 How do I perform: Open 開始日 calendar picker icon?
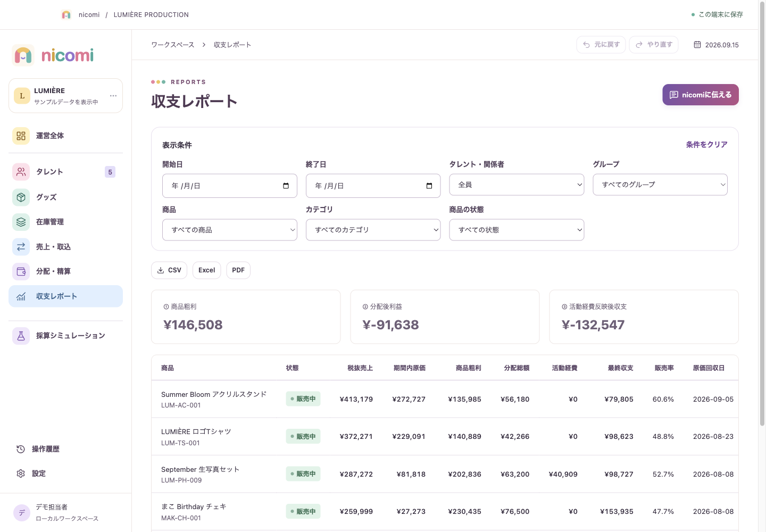click(x=286, y=186)
